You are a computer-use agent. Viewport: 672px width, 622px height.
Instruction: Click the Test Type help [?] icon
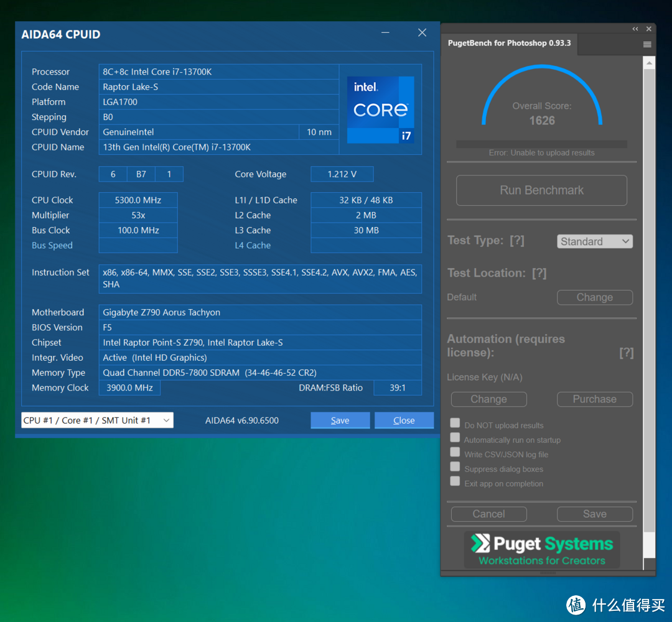tap(517, 240)
